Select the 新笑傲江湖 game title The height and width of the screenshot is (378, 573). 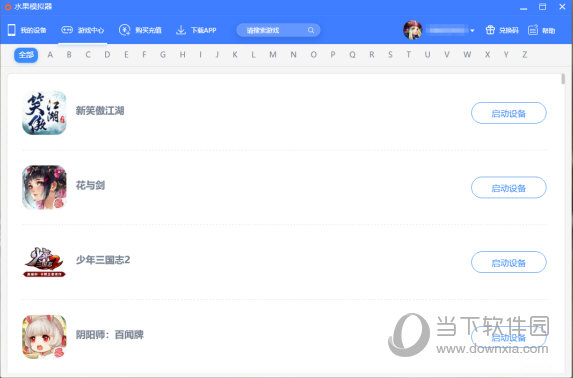click(x=100, y=111)
